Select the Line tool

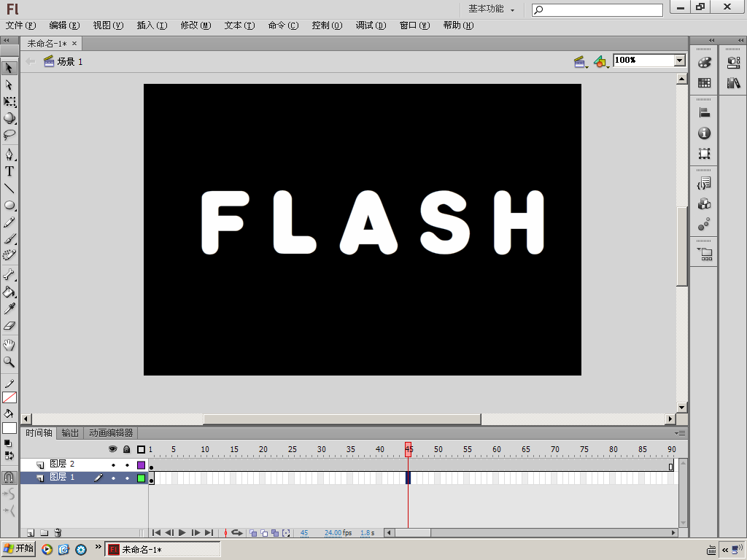[9, 189]
